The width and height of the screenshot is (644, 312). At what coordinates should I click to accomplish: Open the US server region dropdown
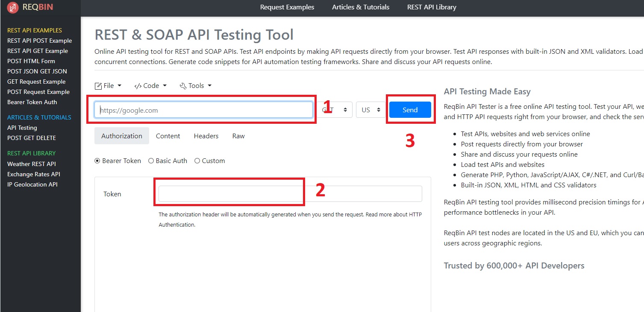371,110
